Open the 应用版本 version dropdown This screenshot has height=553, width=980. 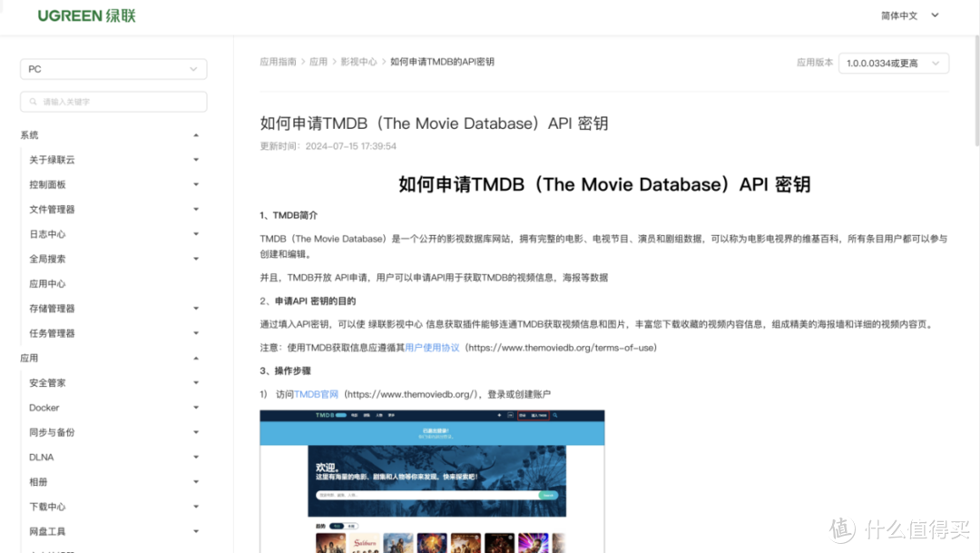(x=893, y=63)
